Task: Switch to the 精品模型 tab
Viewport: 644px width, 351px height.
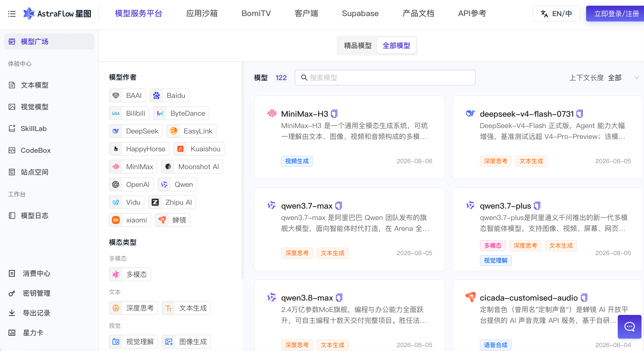Action: 357,45
